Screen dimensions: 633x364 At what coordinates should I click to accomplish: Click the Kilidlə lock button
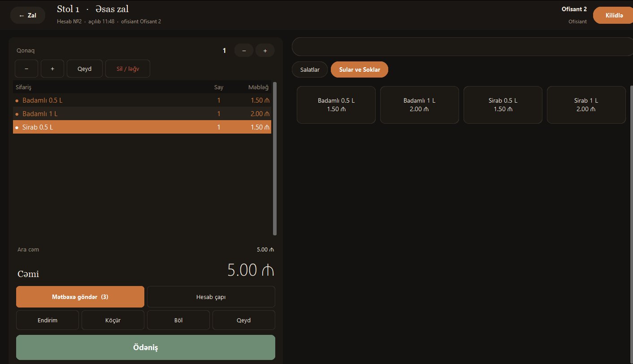tap(613, 15)
